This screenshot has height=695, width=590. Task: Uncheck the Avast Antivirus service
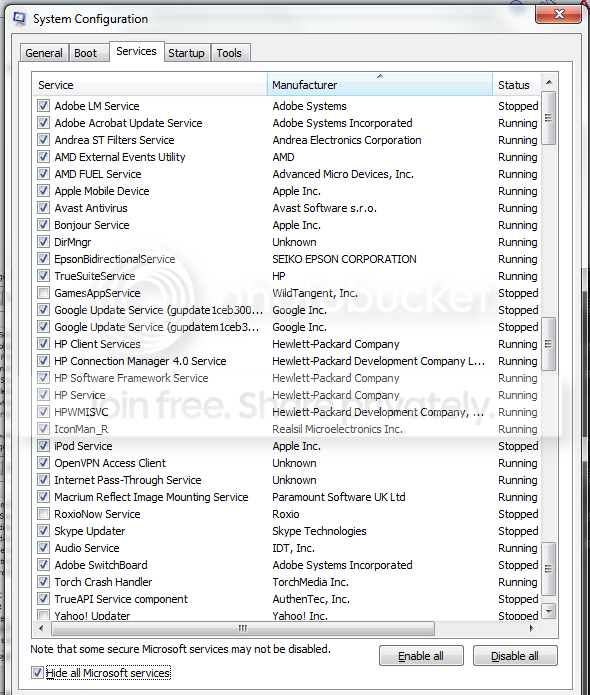(43, 208)
